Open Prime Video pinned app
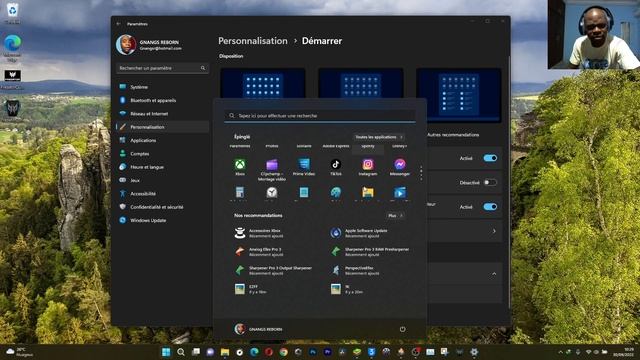 tap(304, 167)
